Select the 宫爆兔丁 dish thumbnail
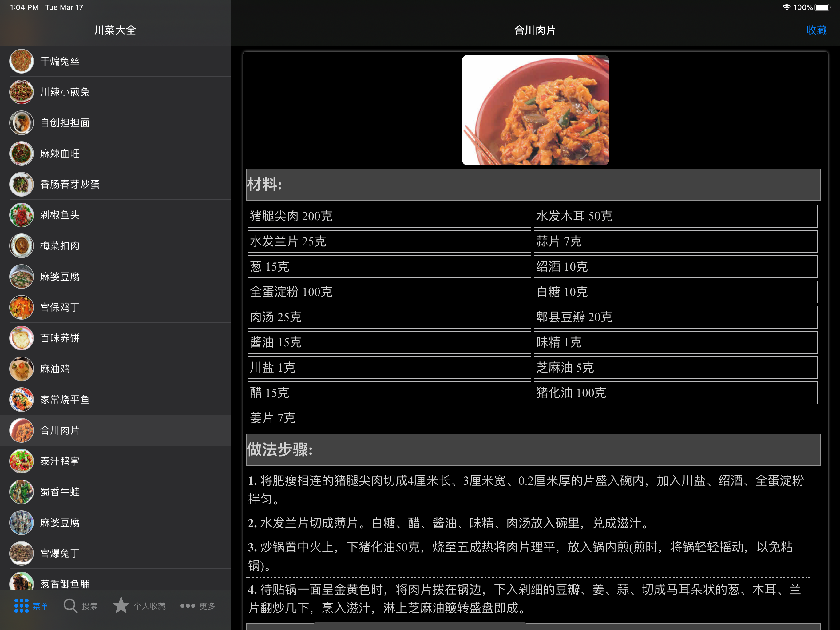 click(x=22, y=554)
